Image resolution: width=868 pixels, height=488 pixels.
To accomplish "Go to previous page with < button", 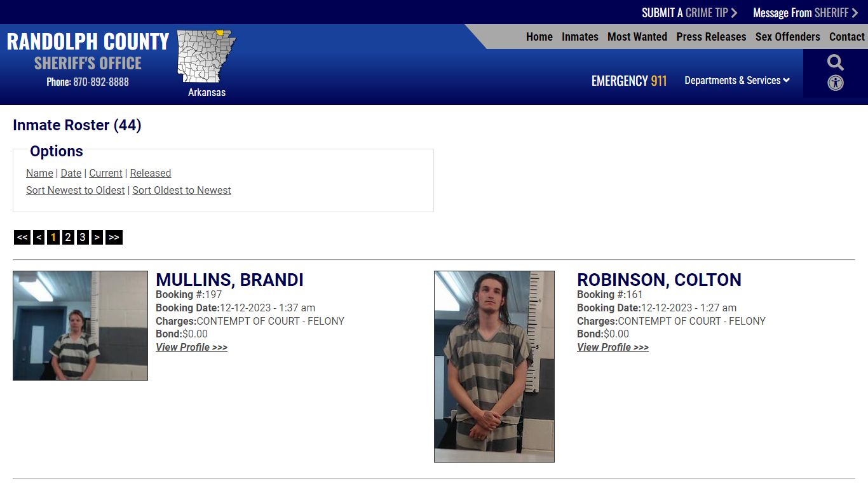I will pos(39,237).
